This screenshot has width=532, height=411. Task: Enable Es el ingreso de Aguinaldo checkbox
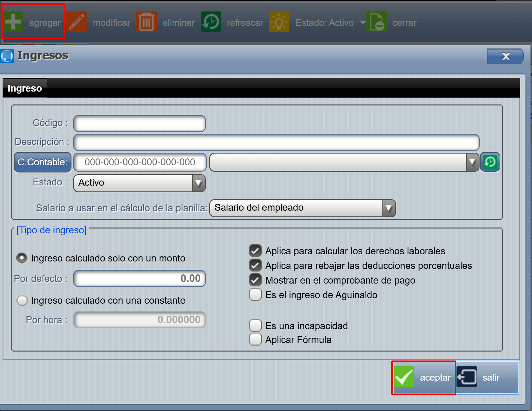click(255, 294)
